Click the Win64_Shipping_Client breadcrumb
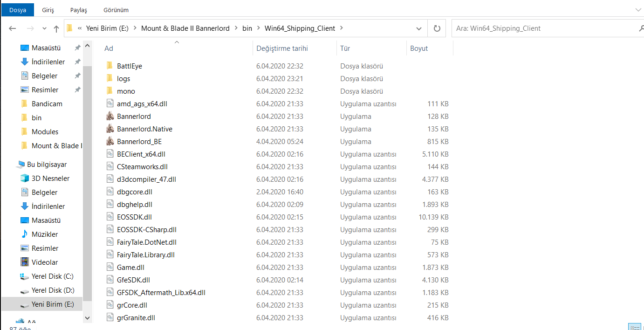 [x=300, y=28]
